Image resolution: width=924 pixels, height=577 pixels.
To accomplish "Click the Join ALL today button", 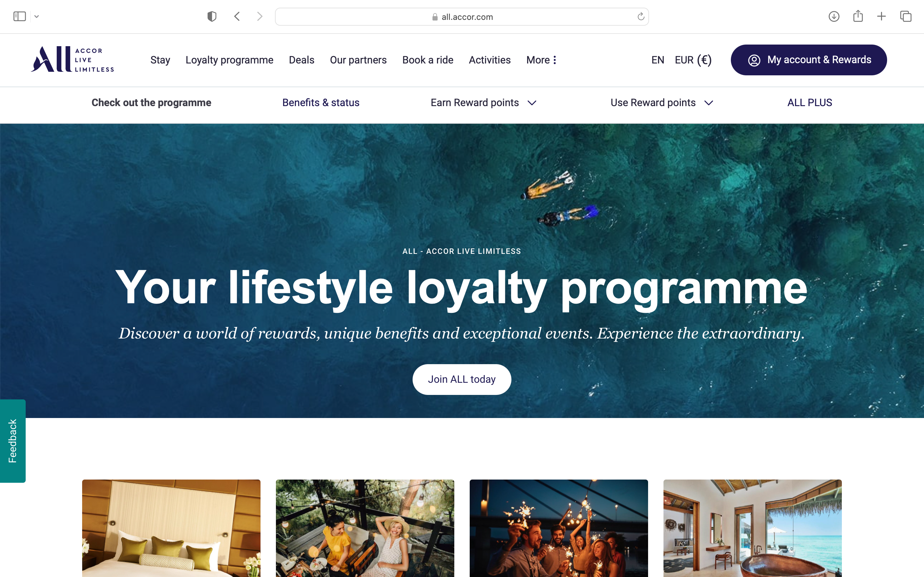I will coord(462,379).
